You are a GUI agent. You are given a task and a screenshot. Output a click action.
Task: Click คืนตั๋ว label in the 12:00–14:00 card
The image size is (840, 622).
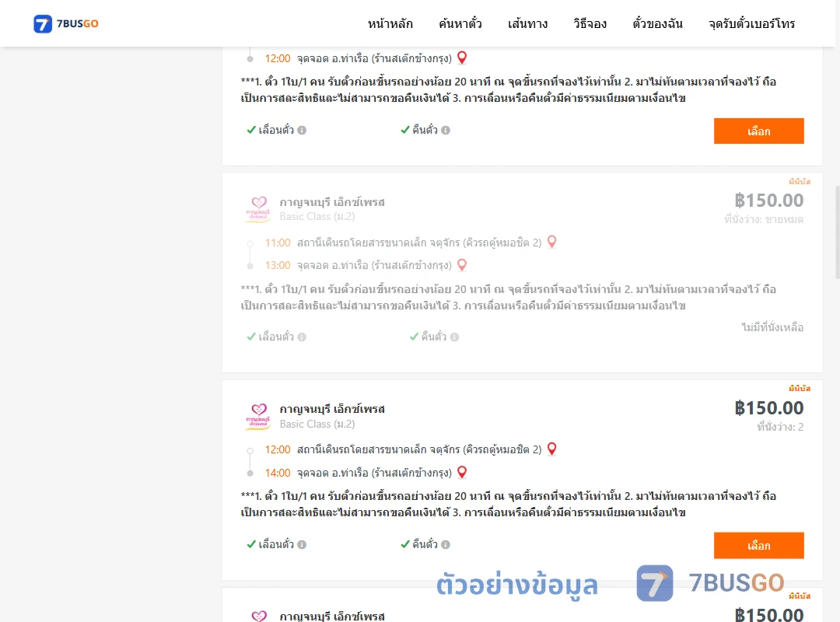(x=425, y=544)
